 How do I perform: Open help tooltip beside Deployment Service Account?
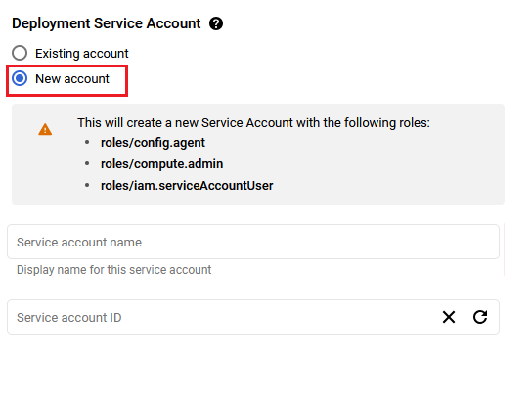pos(216,23)
